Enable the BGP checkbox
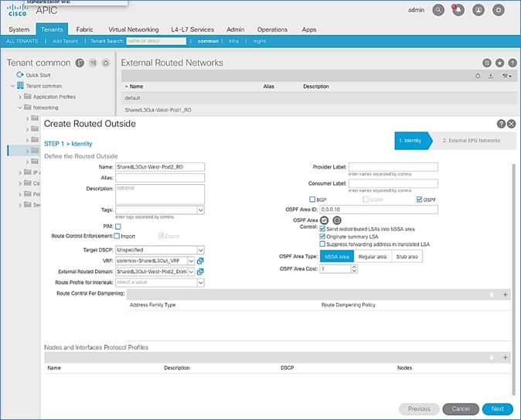Screen dimensions: 521x420 tap(312, 200)
